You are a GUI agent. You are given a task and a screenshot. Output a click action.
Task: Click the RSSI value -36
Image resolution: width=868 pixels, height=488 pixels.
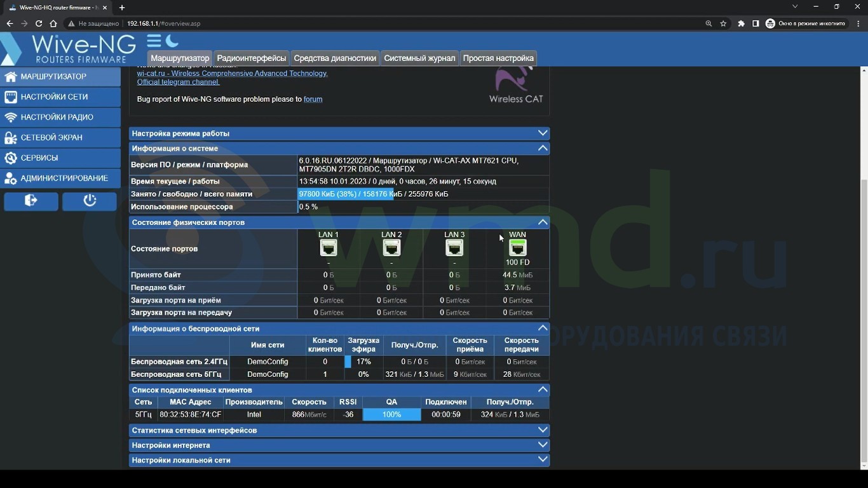point(348,414)
